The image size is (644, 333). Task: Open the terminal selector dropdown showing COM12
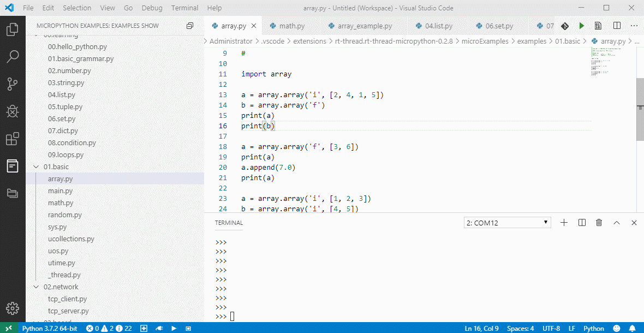(507, 223)
